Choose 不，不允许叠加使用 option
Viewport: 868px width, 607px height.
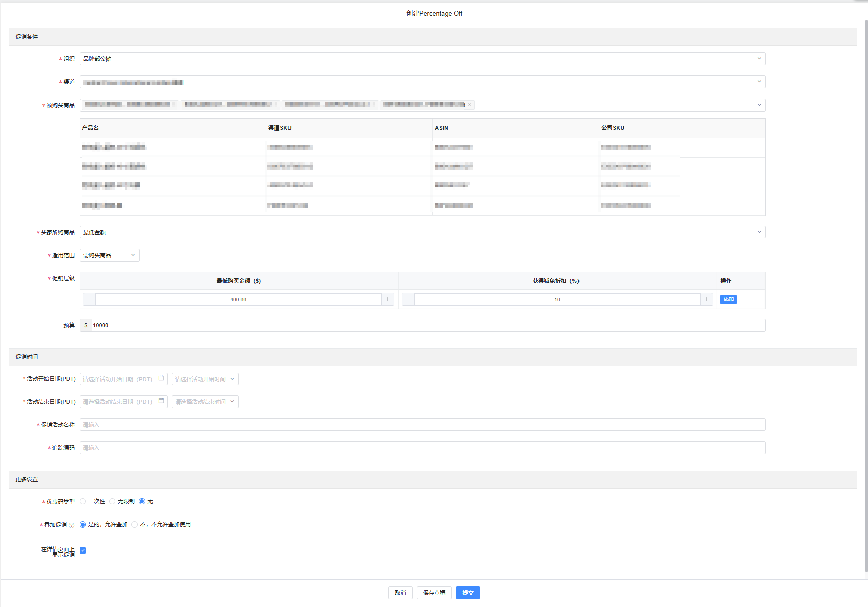click(x=135, y=524)
